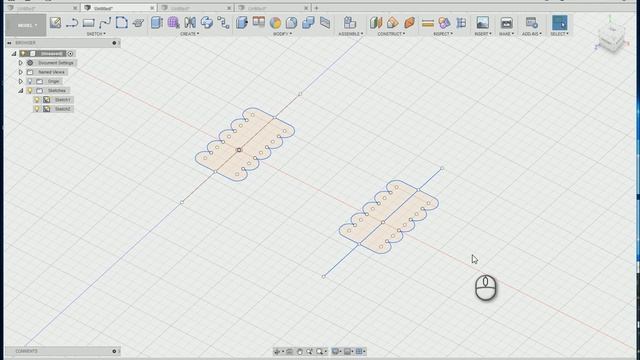Select the Orbit navigation tool
This screenshot has height=360, width=640.
(x=278, y=351)
